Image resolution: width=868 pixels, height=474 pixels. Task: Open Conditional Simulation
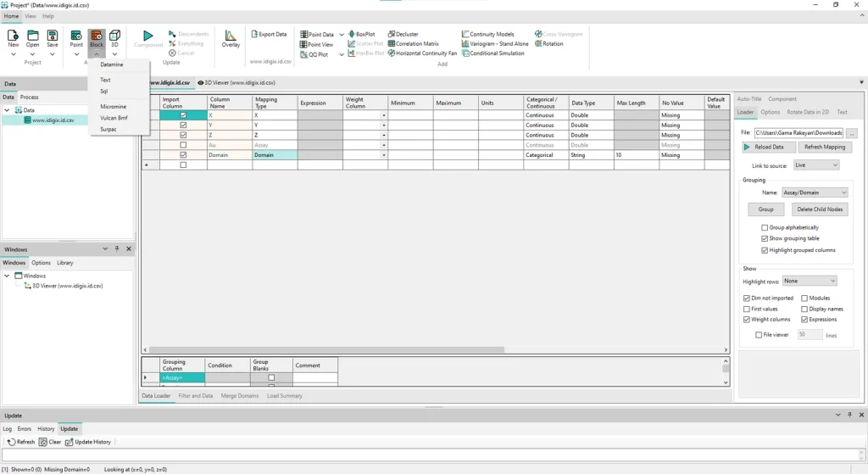[x=493, y=53]
